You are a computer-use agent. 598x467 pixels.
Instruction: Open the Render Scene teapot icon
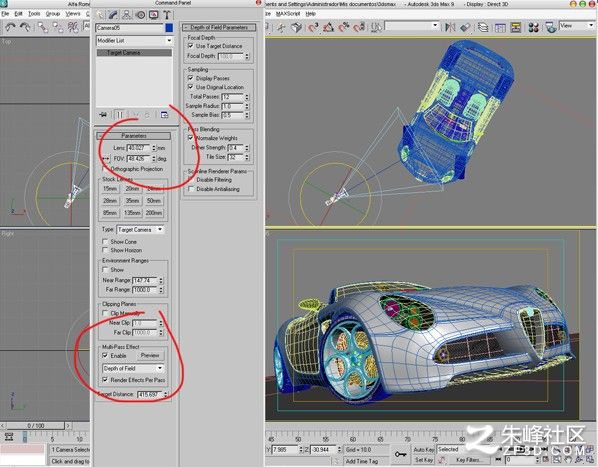point(551,27)
